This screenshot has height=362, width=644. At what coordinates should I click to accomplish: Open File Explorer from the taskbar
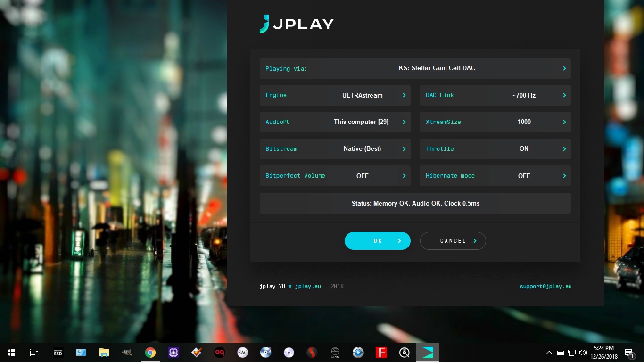click(104, 352)
